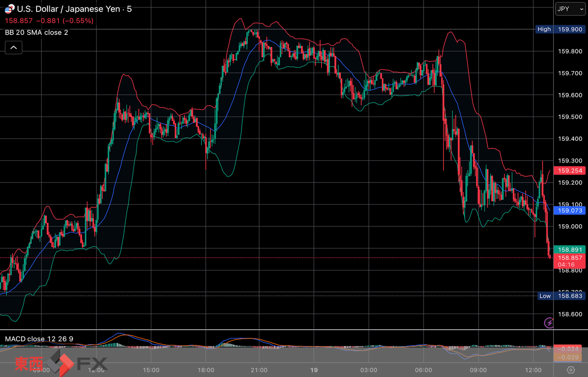Click the red 159.254 upper band label
588x377 pixels.
(x=570, y=171)
